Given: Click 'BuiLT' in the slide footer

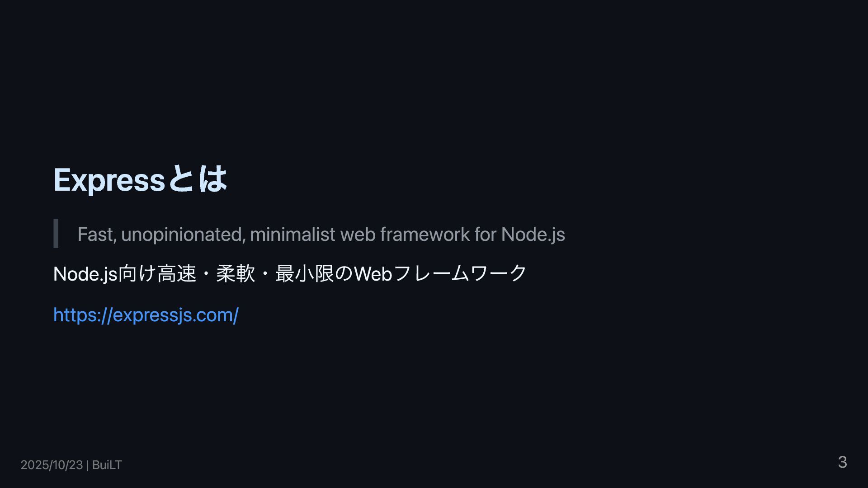Looking at the screenshot, I should click(107, 465).
